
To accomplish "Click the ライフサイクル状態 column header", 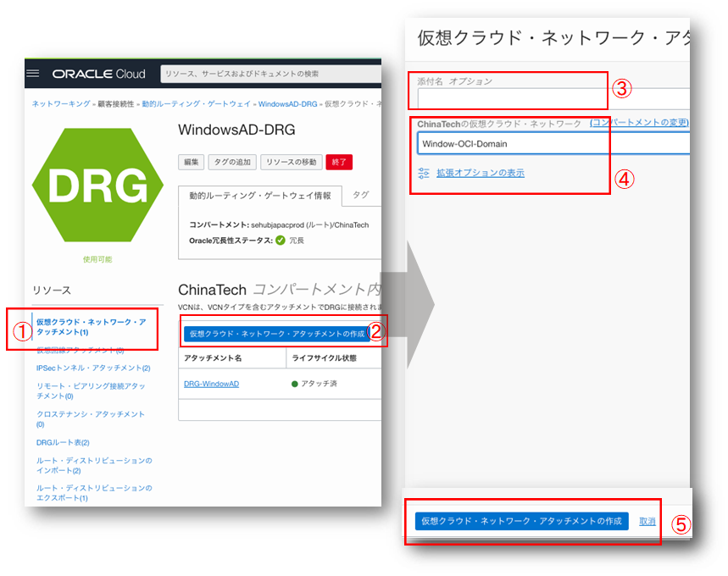I will (324, 357).
